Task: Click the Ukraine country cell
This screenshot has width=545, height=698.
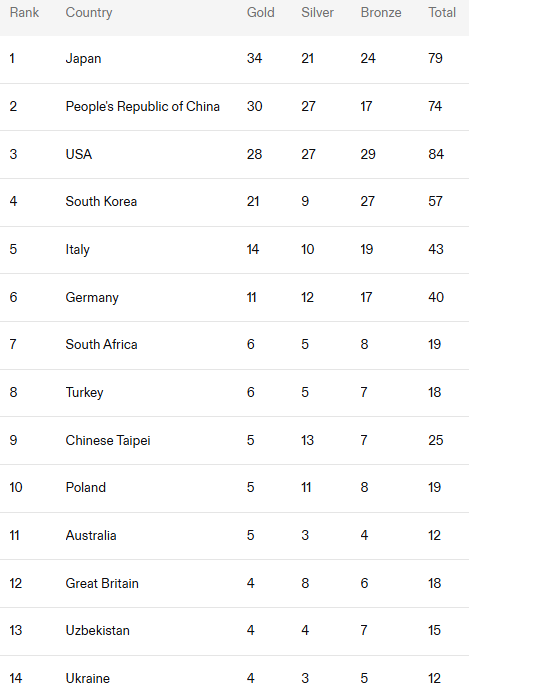Action: pos(88,678)
